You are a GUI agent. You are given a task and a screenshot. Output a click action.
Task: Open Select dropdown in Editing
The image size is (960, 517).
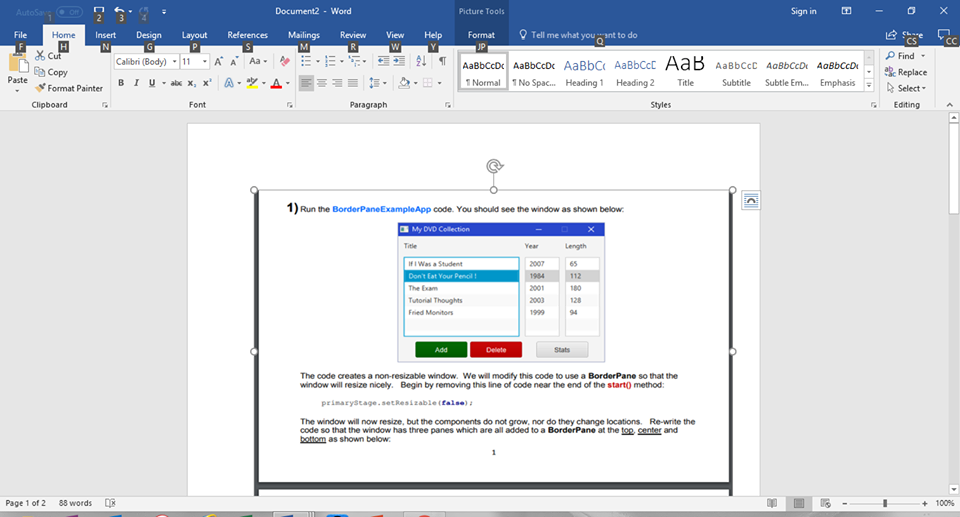click(x=907, y=88)
